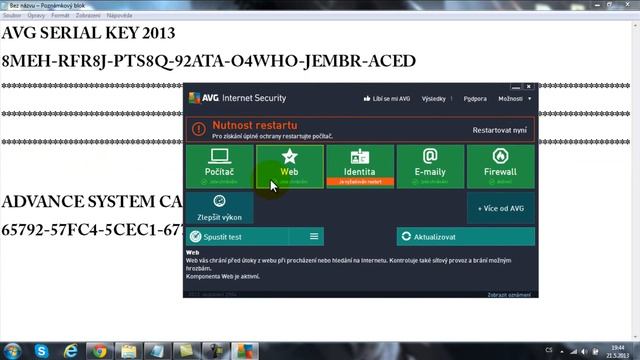The image size is (640, 360).
Task: Click Notepad vertical scrollbar down arrow
Action: tap(636, 338)
